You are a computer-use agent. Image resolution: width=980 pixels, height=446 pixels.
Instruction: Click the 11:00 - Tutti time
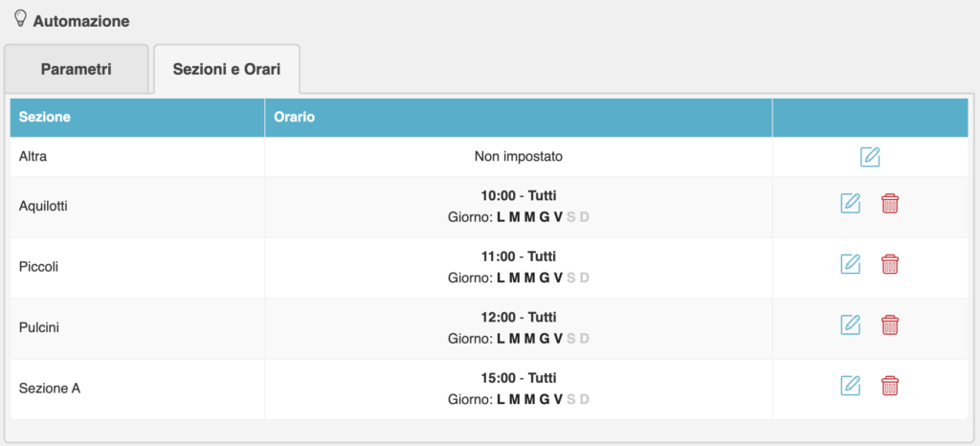519,256
